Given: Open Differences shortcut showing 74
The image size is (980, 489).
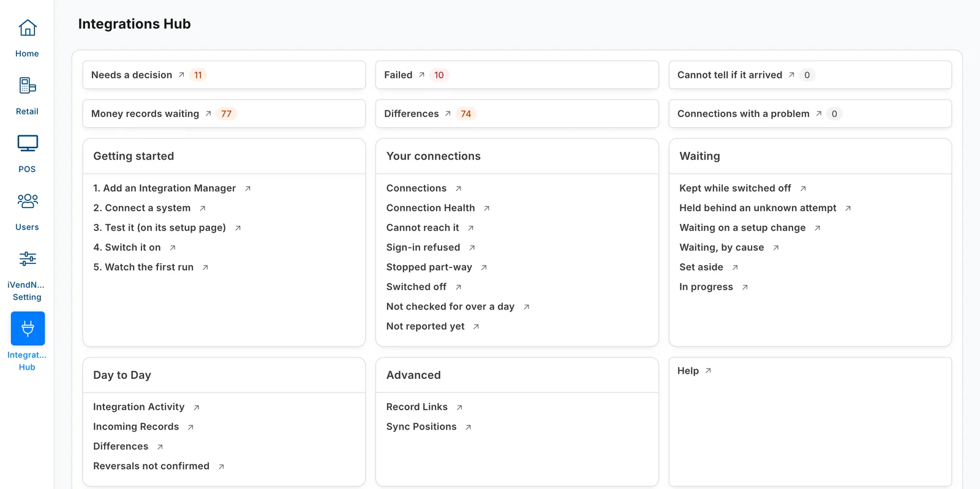Looking at the screenshot, I should 517,114.
